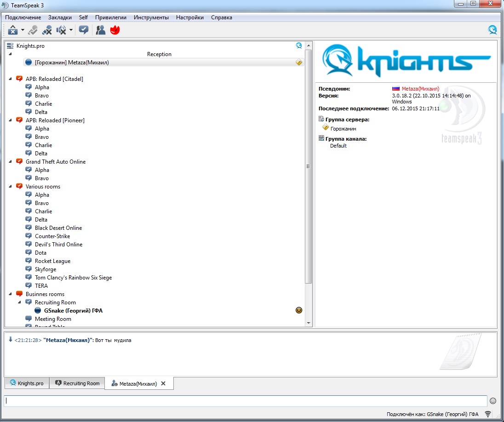Click the yellow badge icon on GSnake row
Screen dimensions: 504x422
299,310
